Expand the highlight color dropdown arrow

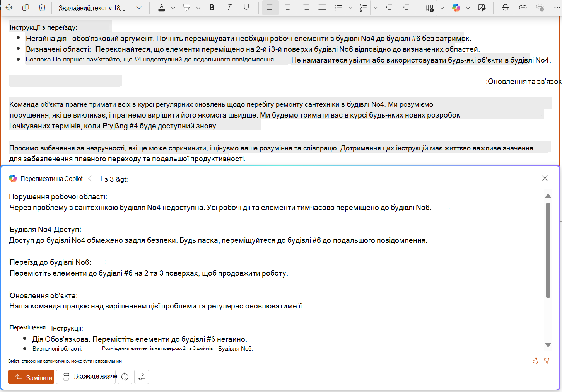(x=198, y=8)
